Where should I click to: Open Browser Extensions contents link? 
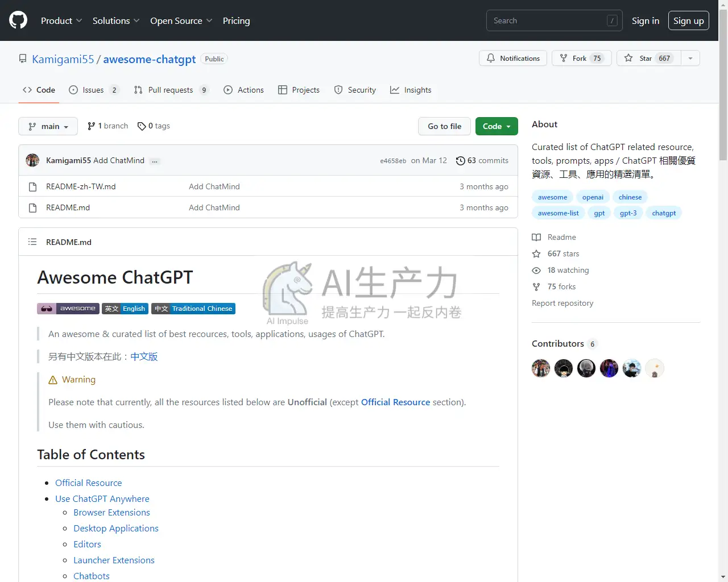[x=111, y=512]
